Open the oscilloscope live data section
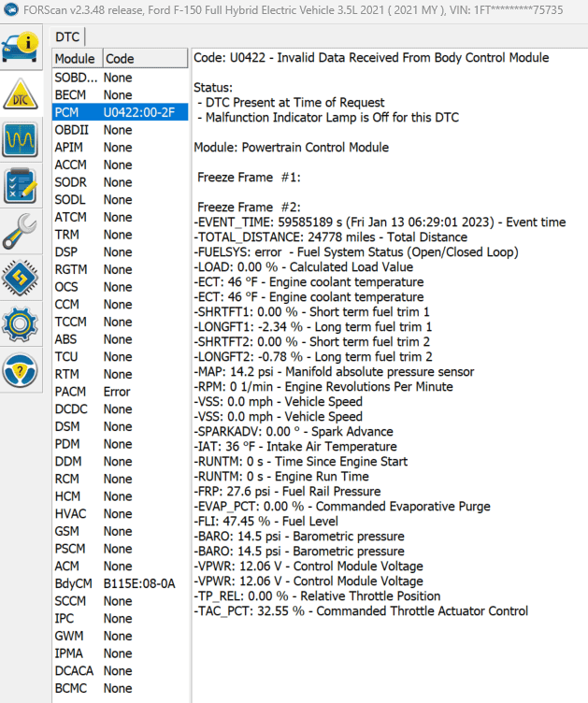 tap(22, 140)
